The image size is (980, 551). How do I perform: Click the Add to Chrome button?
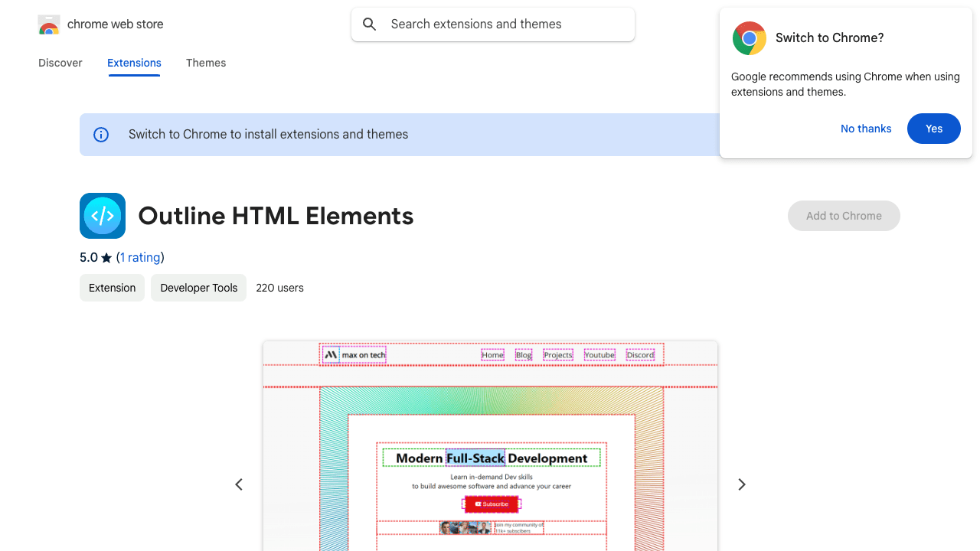[x=844, y=216]
